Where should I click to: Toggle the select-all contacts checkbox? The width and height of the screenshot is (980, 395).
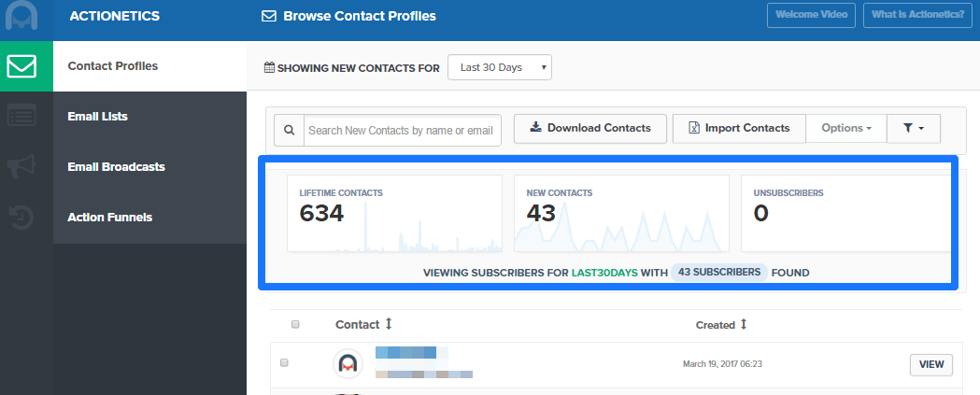(x=295, y=324)
